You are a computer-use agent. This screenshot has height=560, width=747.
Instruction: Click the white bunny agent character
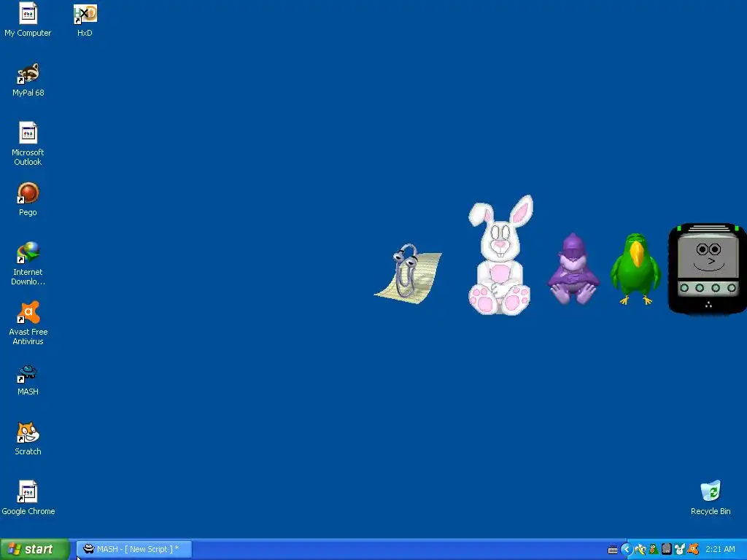(x=500, y=255)
